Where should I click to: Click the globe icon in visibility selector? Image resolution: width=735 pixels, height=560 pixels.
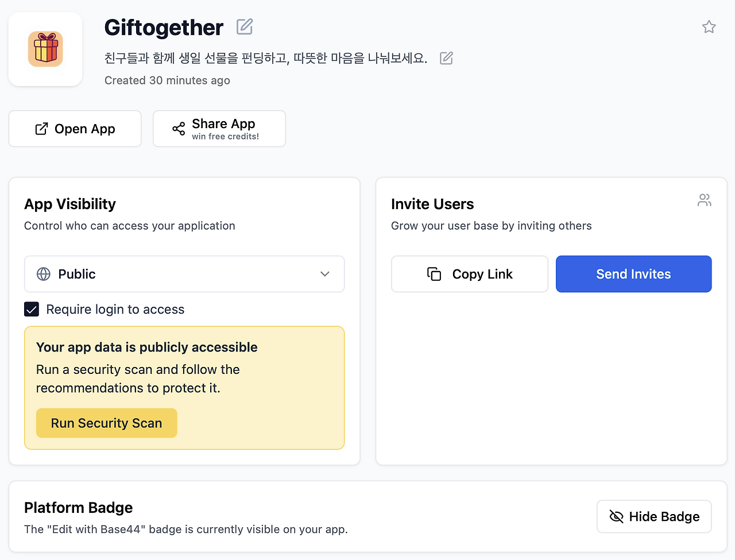[44, 274]
